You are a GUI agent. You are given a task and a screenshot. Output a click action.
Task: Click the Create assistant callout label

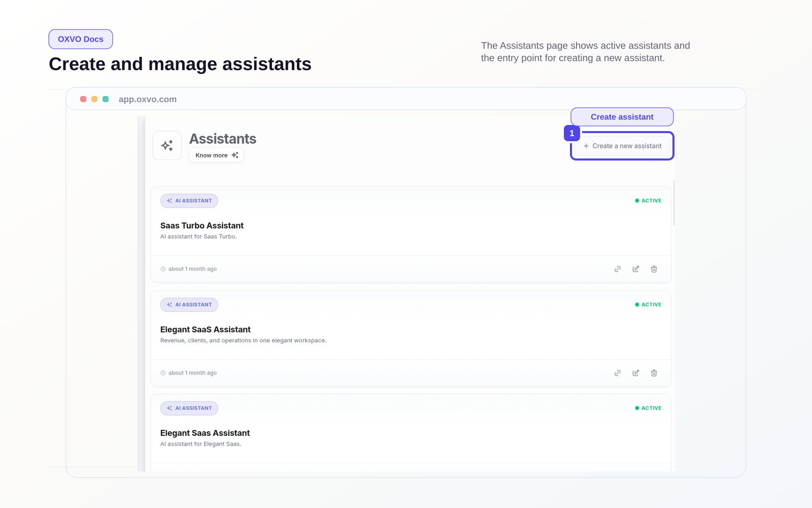click(622, 117)
